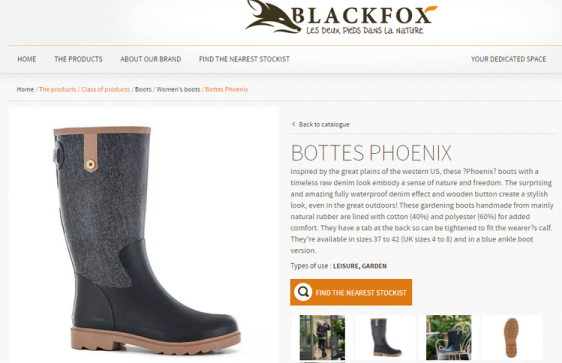Image resolution: width=562 pixels, height=363 pixels.
Task: Open the HOME menu item
Action: pyautogui.click(x=27, y=59)
